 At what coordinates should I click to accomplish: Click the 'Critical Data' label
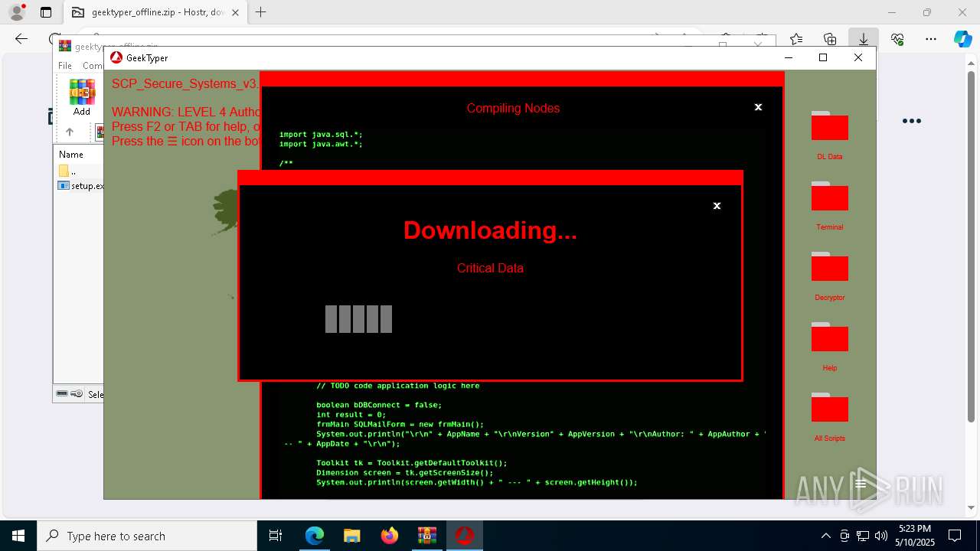coord(490,268)
